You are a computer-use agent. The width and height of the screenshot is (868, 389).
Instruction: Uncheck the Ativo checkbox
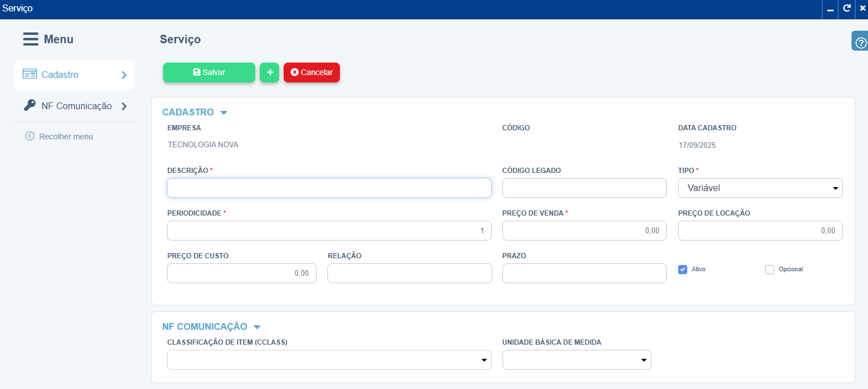[683, 270]
